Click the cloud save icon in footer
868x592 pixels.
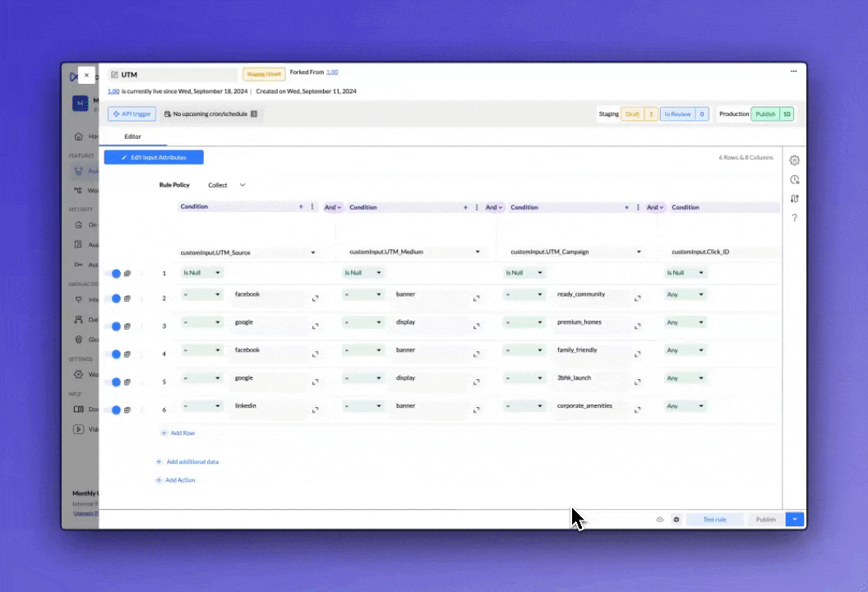coord(659,520)
